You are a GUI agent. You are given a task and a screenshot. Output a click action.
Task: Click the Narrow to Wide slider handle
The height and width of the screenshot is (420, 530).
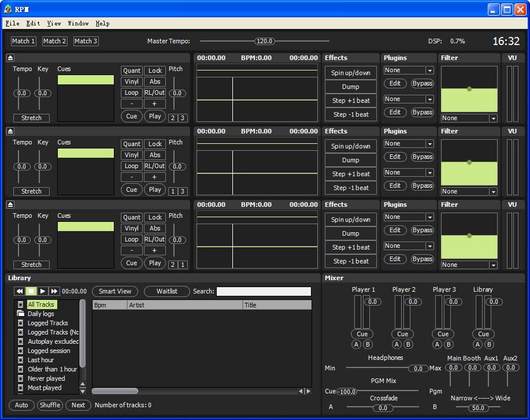[x=478, y=408]
